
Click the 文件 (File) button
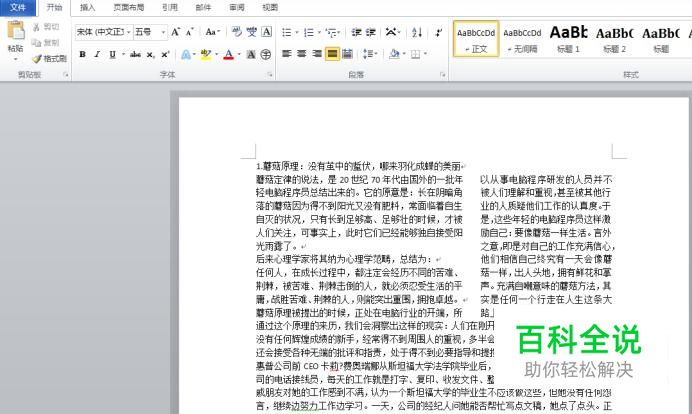[18, 7]
